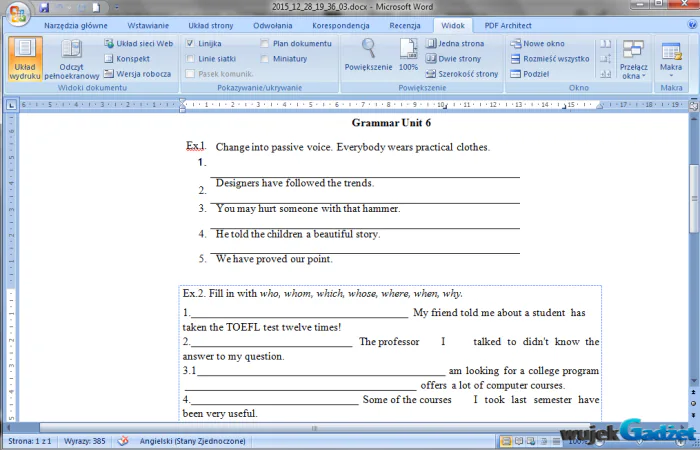The width and height of the screenshot is (700, 450).
Task: Click the view side by side icon
Action: point(605,43)
